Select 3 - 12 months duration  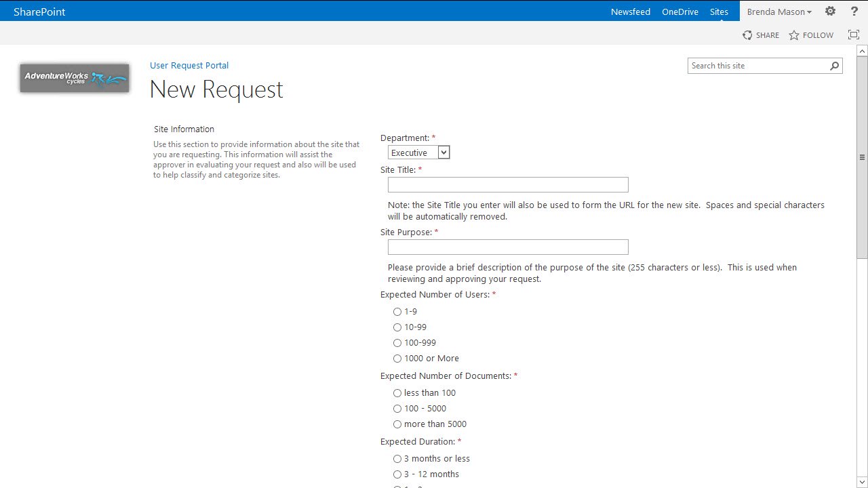(x=397, y=474)
